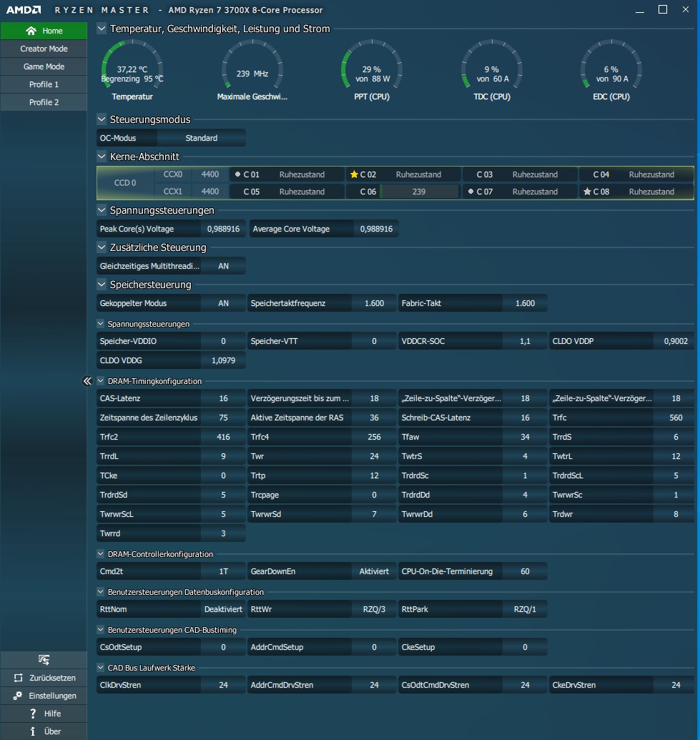Click the GearDownEn Aktiviert value

[374, 571]
